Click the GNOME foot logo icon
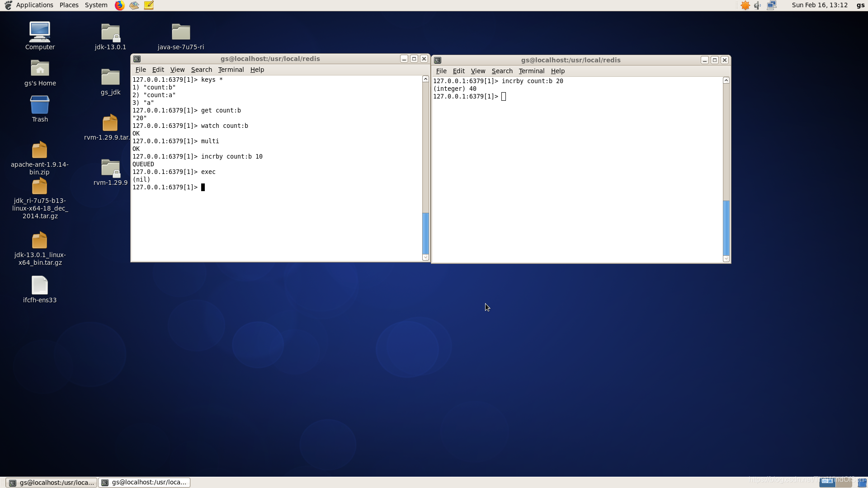This screenshot has height=488, width=868. point(8,5)
